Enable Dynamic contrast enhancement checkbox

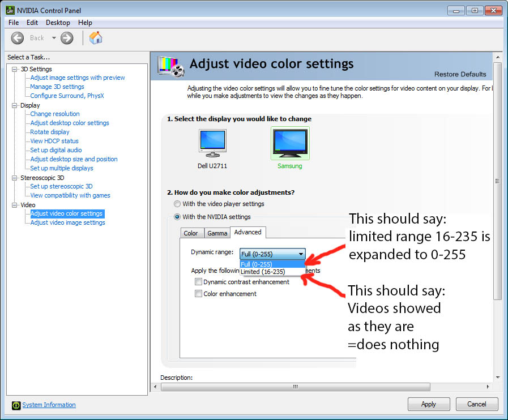(x=198, y=282)
